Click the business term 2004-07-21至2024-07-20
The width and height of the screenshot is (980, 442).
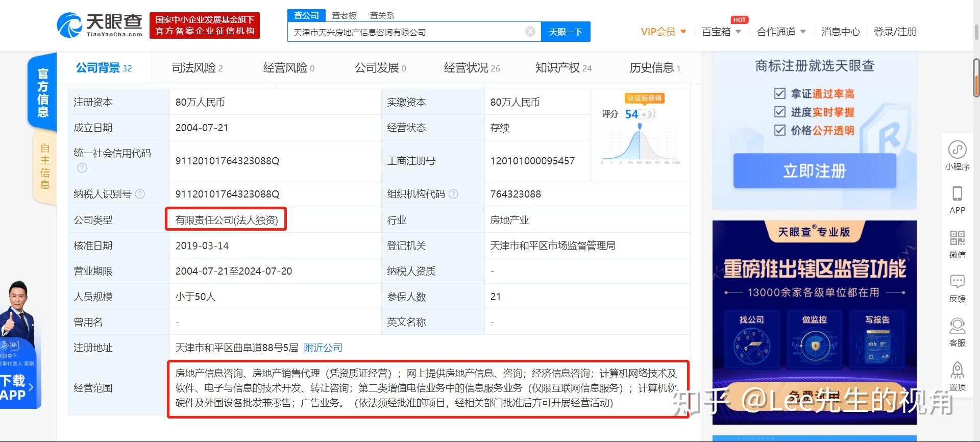234,271
